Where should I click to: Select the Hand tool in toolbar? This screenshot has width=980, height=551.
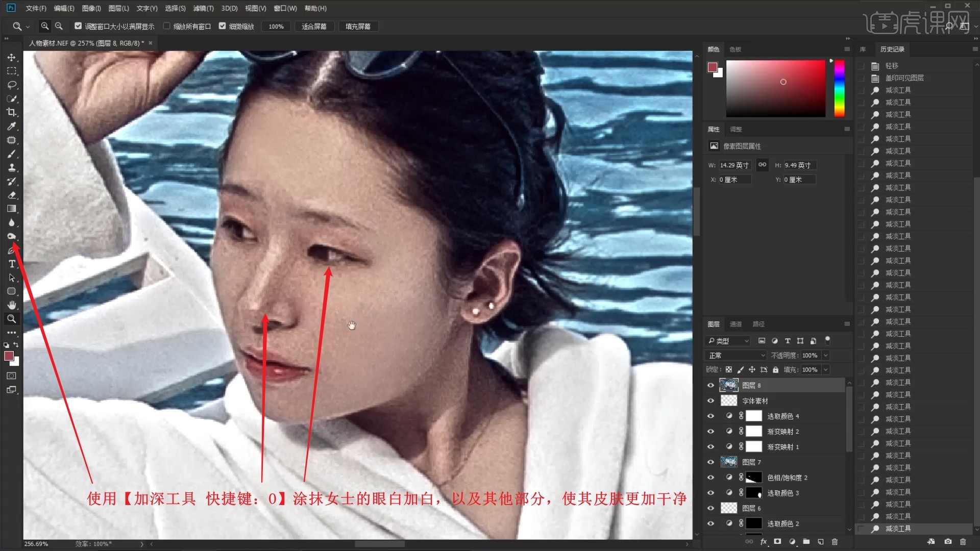tap(11, 305)
